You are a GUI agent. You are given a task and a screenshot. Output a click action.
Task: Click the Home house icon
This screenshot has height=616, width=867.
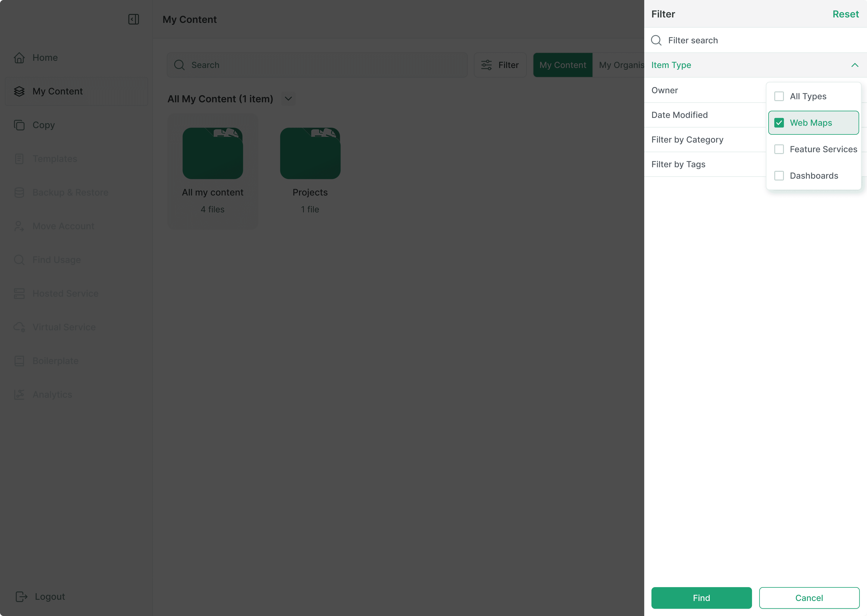tap(19, 58)
